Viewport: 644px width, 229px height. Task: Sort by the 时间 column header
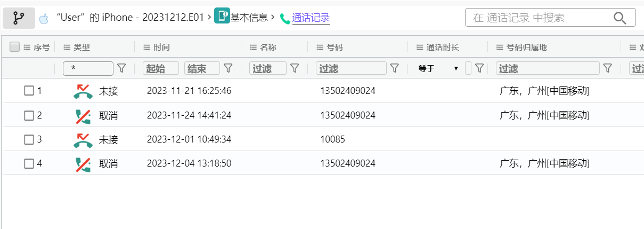coord(162,48)
